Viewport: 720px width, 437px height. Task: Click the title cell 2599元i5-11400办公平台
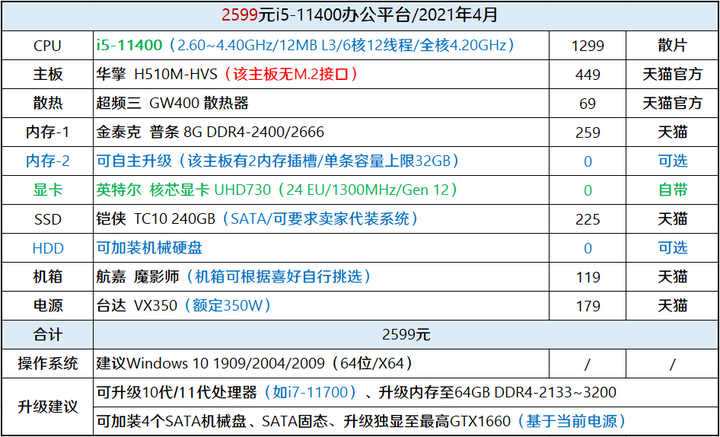click(360, 16)
